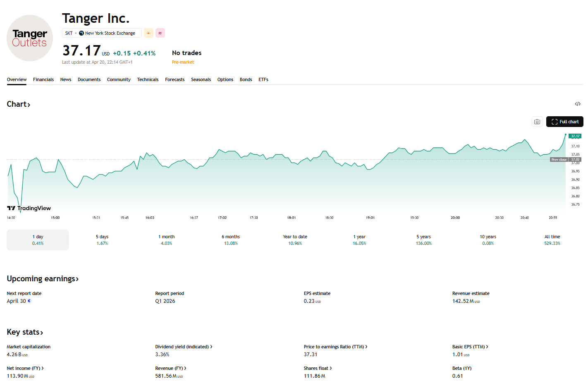
Task: Take a chart snapshot with the camera icon
Action: coord(537,122)
